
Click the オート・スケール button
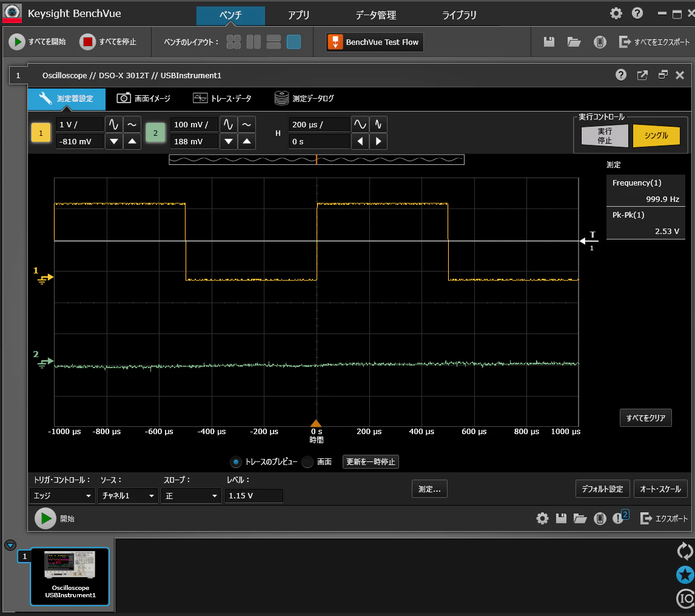(660, 489)
